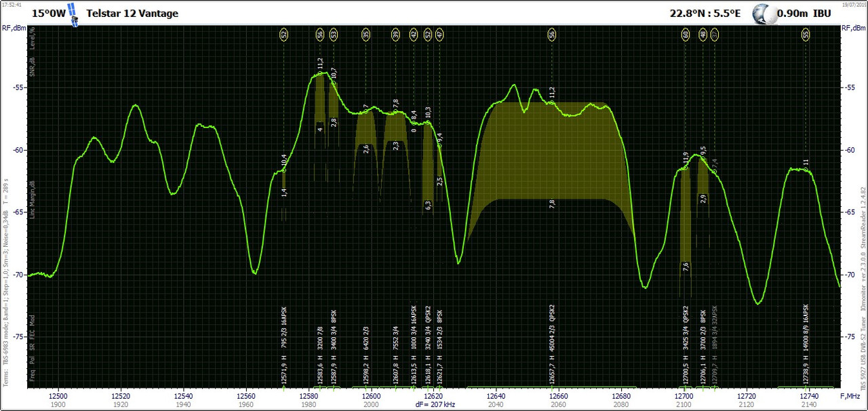This screenshot has width=868, height=411.
Task: Click the dF= 207 kHz readout
Action: (434, 404)
